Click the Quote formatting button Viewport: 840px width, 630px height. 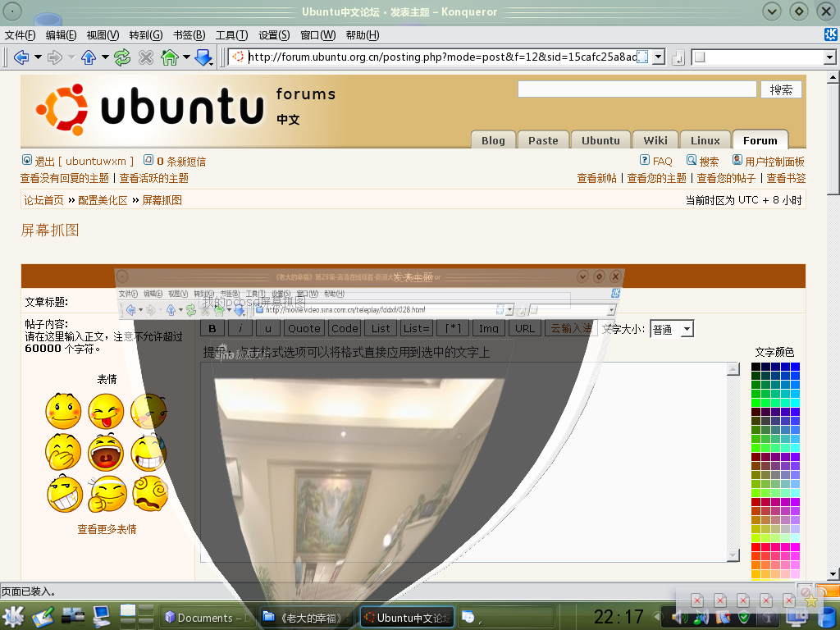(304, 328)
